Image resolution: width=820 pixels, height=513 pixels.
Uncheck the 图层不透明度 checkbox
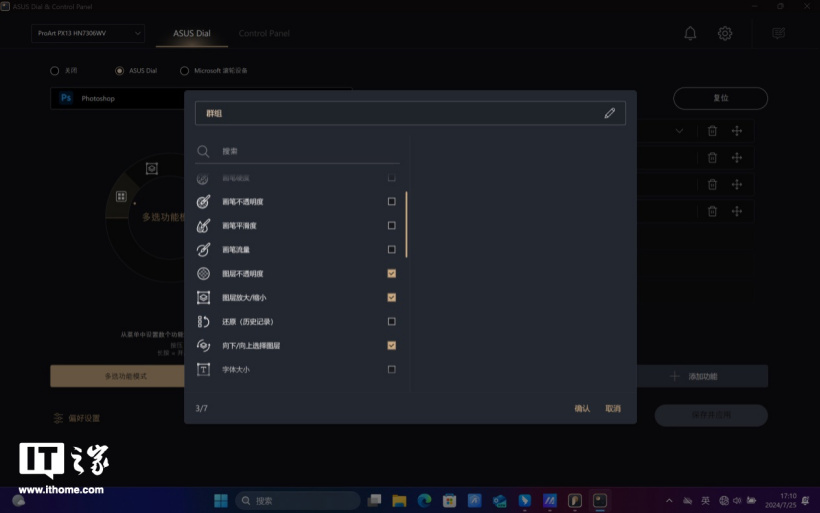pyautogui.click(x=391, y=274)
